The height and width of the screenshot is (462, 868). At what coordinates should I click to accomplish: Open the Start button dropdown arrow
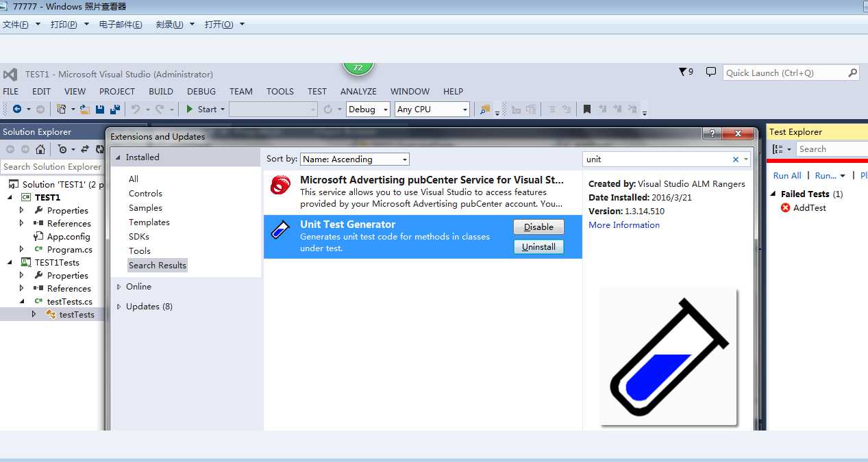click(x=223, y=110)
